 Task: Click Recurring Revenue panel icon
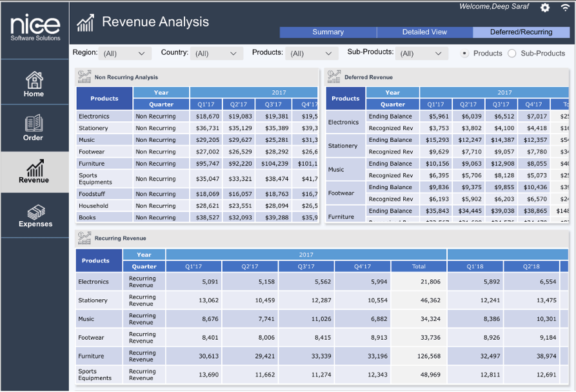click(84, 239)
